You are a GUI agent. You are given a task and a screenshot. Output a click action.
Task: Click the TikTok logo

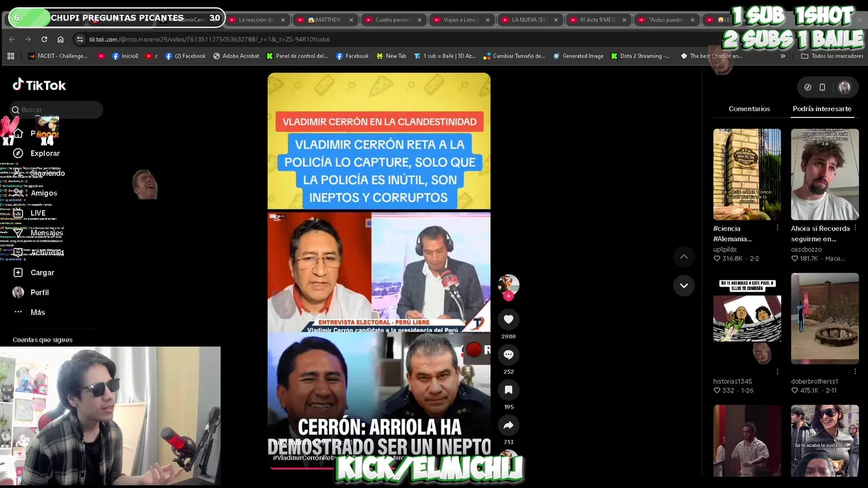39,85
